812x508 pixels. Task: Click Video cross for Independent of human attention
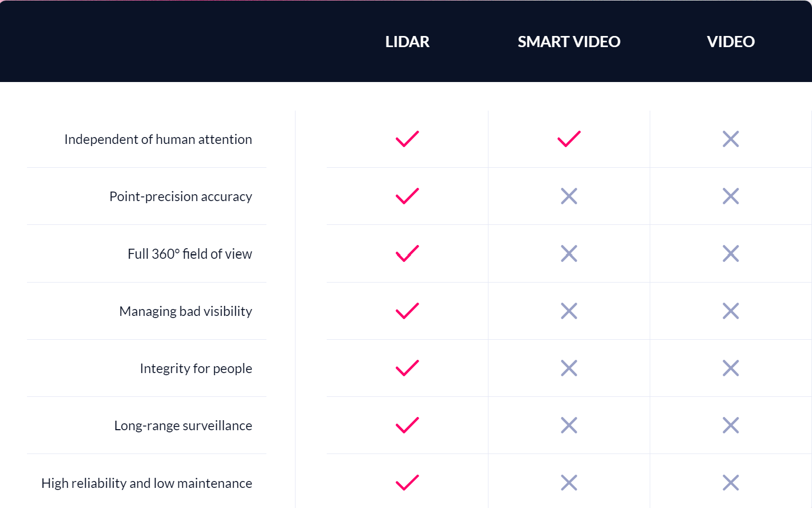click(731, 139)
